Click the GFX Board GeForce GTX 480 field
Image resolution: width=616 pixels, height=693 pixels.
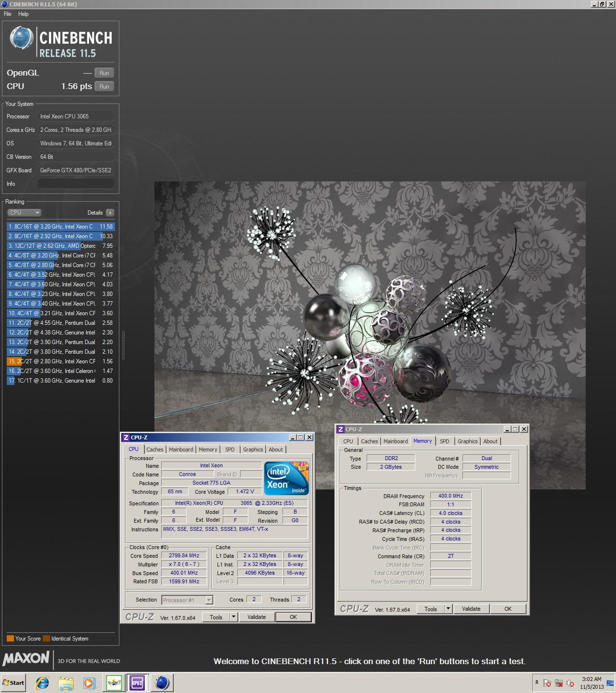pyautogui.click(x=76, y=170)
